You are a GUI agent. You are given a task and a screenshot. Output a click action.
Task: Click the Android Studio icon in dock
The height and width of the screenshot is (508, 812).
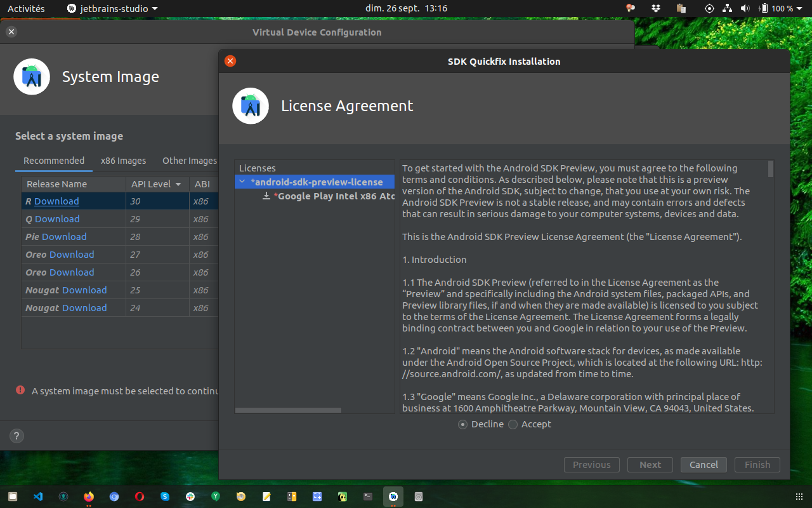tap(393, 497)
